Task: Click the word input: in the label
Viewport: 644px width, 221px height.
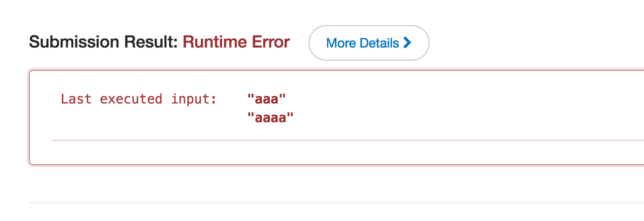Action: tap(194, 99)
